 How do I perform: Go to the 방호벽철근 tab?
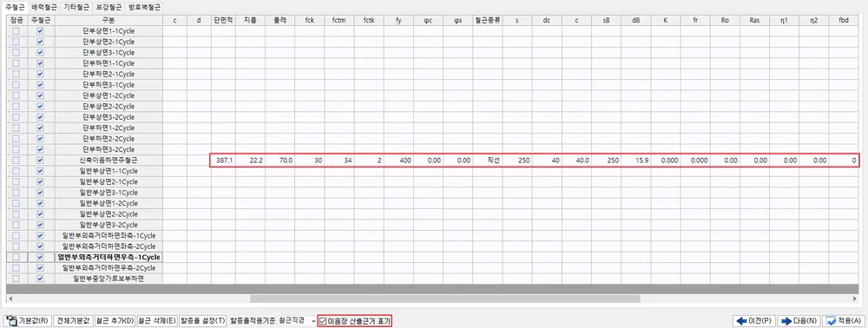[x=144, y=9]
